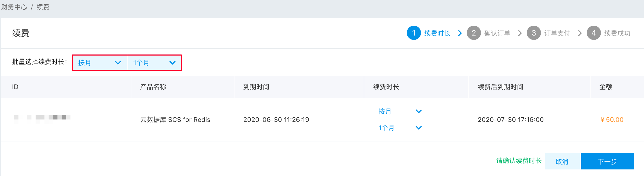Viewport: 644px width, 176px height.
Task: Select the 订单支付 step label
Action: (x=557, y=33)
